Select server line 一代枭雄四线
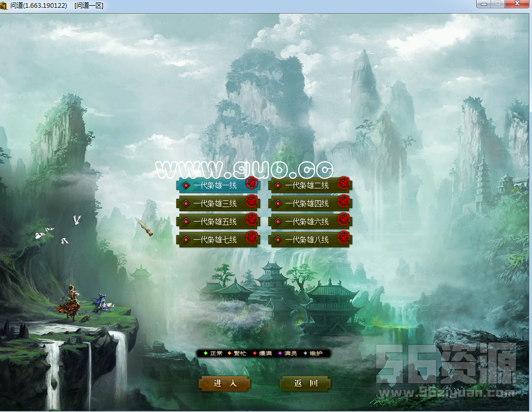The width and height of the screenshot is (532, 412). pos(307,203)
